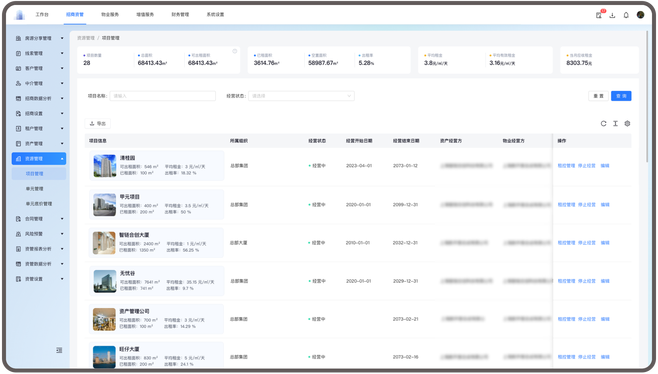Click the 总部大厦 organization cell

[239, 243]
